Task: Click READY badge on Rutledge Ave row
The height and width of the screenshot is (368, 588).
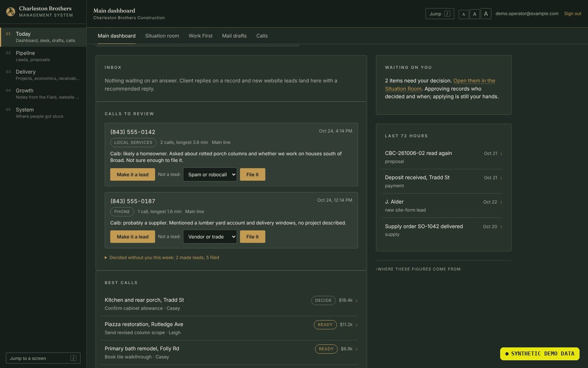Action: tap(325, 325)
